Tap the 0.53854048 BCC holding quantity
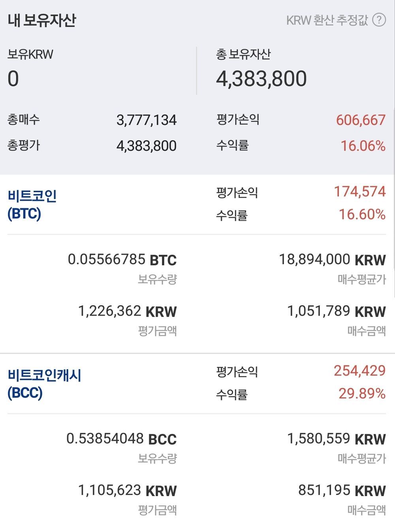The image size is (395, 532). 121,438
